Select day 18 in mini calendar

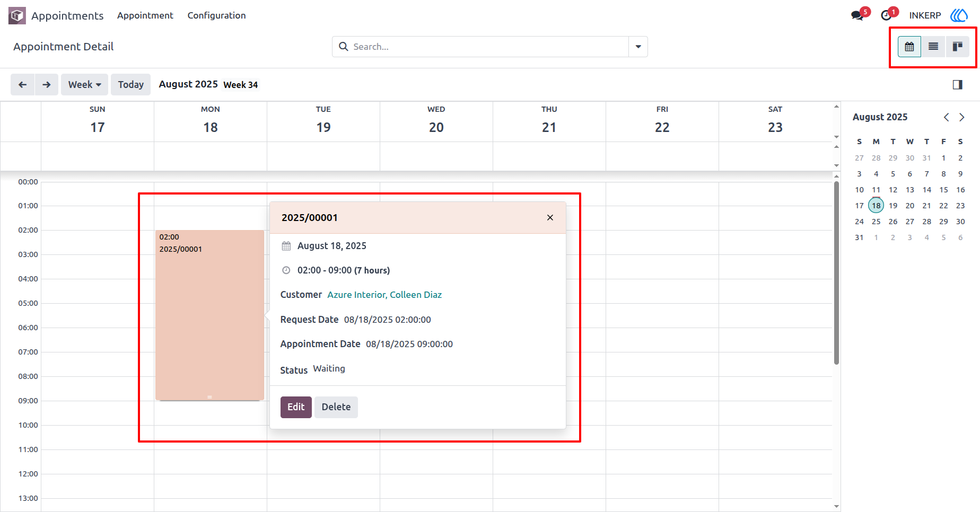pos(876,206)
